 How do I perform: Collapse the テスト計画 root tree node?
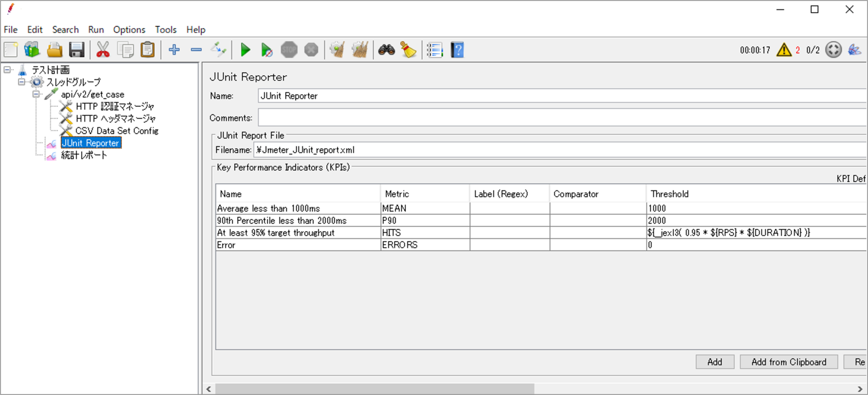pos(7,69)
